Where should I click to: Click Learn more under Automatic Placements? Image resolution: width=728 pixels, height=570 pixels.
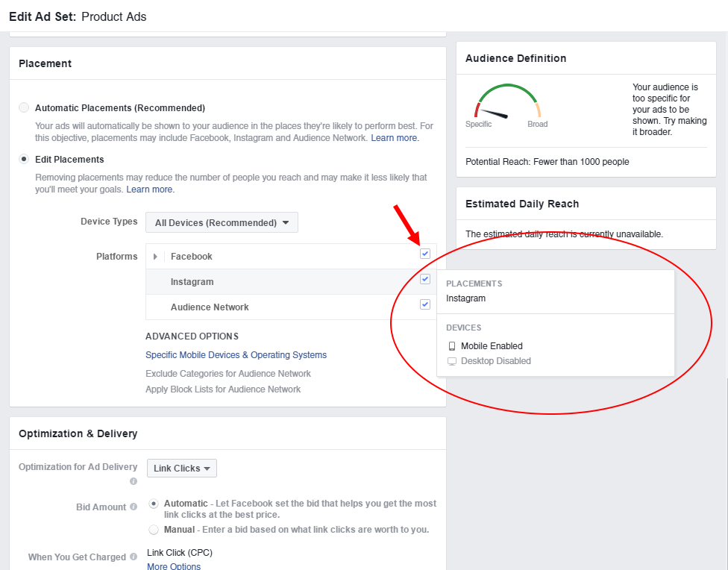pos(394,138)
